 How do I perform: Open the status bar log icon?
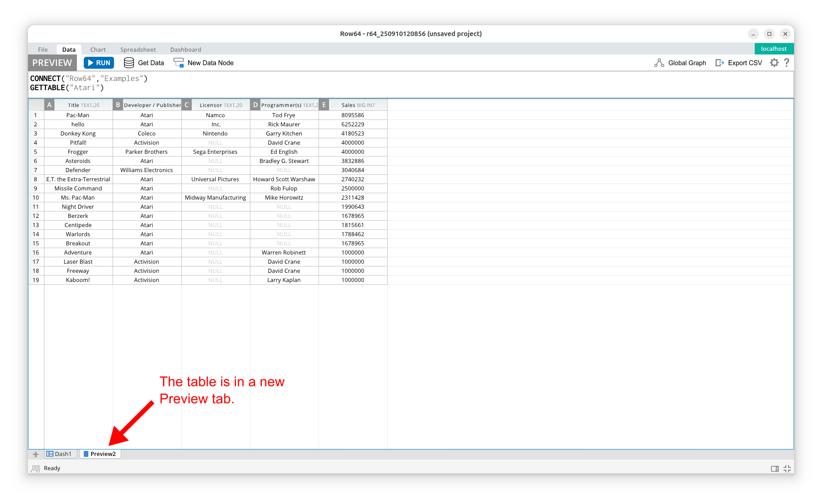(35, 468)
